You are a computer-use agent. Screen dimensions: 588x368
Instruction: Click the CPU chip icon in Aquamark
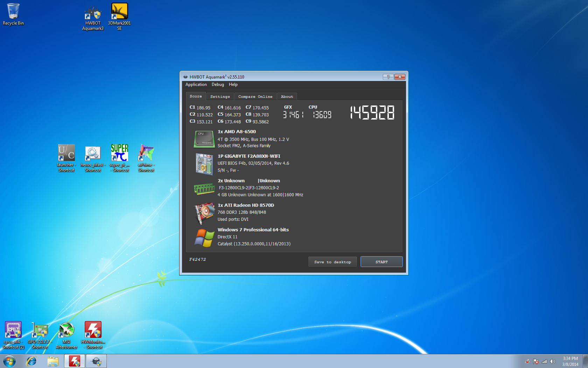tap(204, 139)
